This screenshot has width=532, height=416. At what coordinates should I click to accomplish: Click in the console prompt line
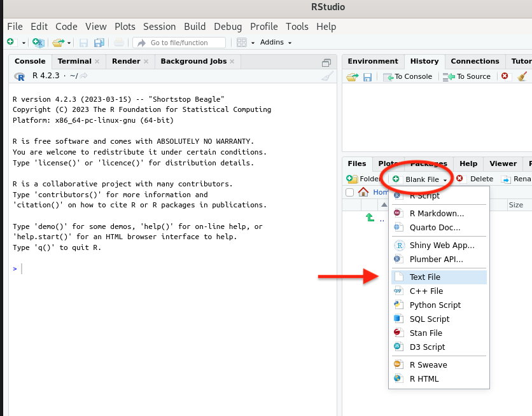click(x=173, y=269)
